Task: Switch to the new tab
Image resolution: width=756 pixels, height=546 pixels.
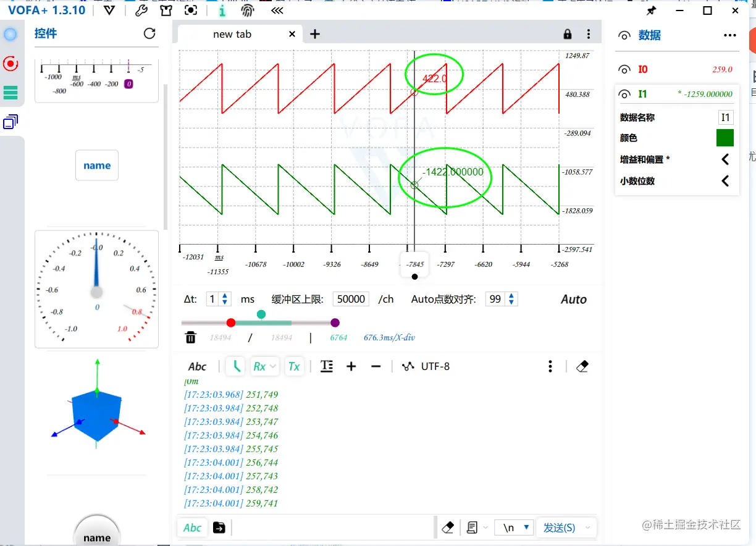Action: click(x=233, y=34)
